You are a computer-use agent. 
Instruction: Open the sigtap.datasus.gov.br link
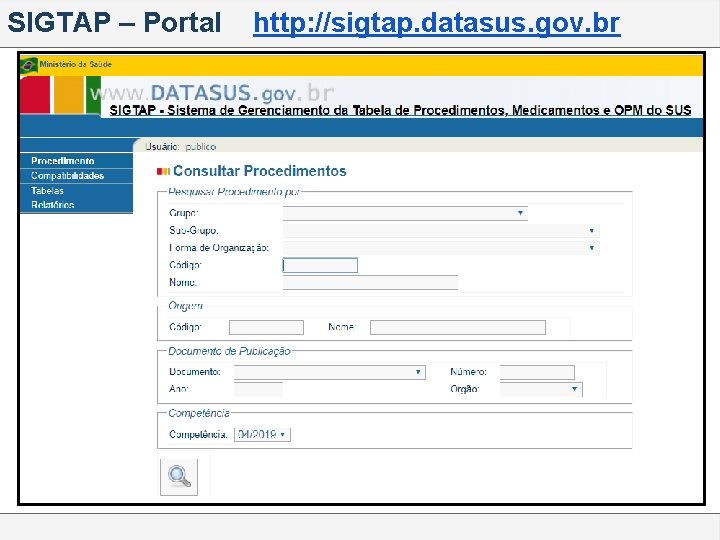coord(437,22)
